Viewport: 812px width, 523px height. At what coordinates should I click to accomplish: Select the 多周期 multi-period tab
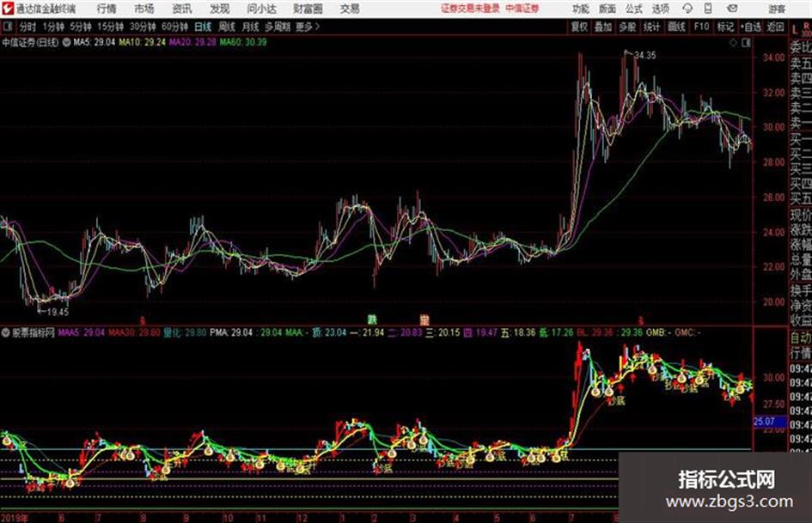point(278,27)
